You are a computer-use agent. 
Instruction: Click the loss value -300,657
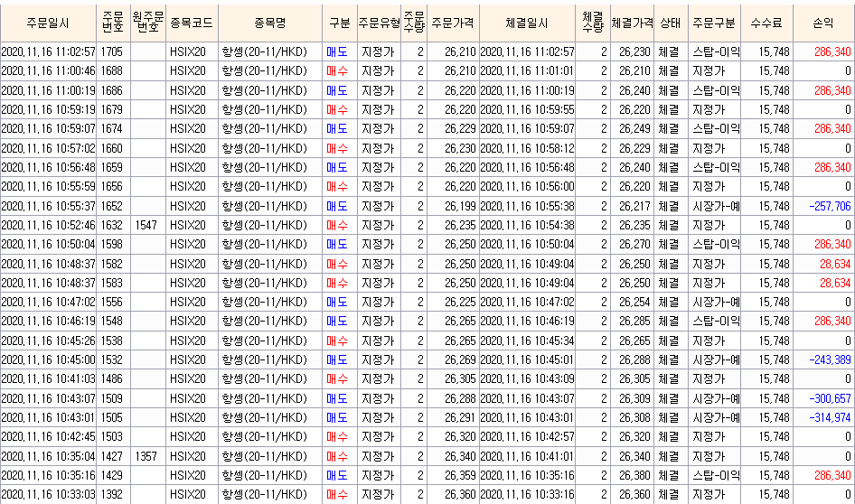(x=830, y=398)
